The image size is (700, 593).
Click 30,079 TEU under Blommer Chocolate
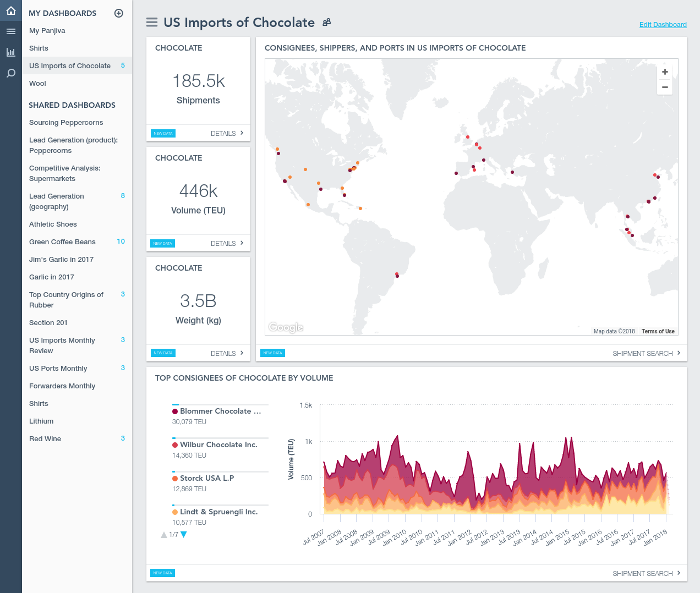189,422
